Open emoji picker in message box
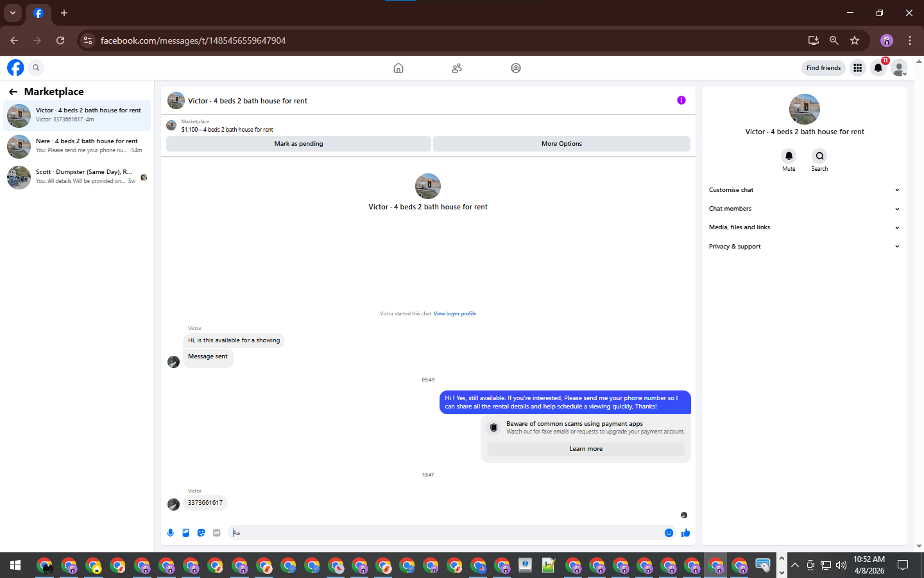The width and height of the screenshot is (924, 578). 669,532
